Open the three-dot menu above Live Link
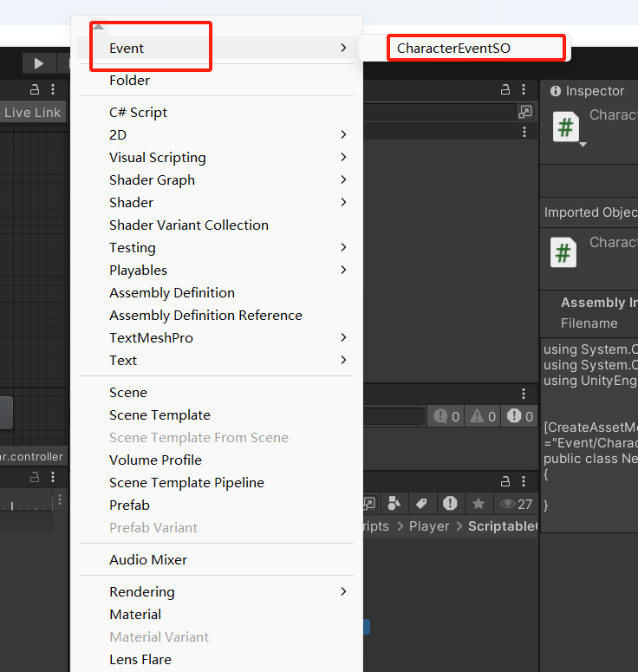638x672 pixels. (x=53, y=89)
